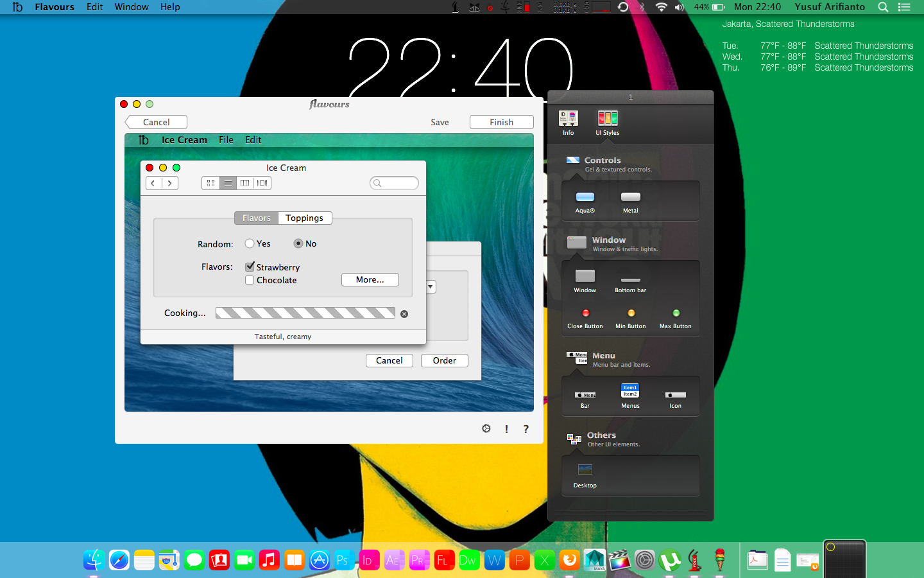Open Spotlight search in the menu bar
Viewport: 924px width, 578px height.
883,7
